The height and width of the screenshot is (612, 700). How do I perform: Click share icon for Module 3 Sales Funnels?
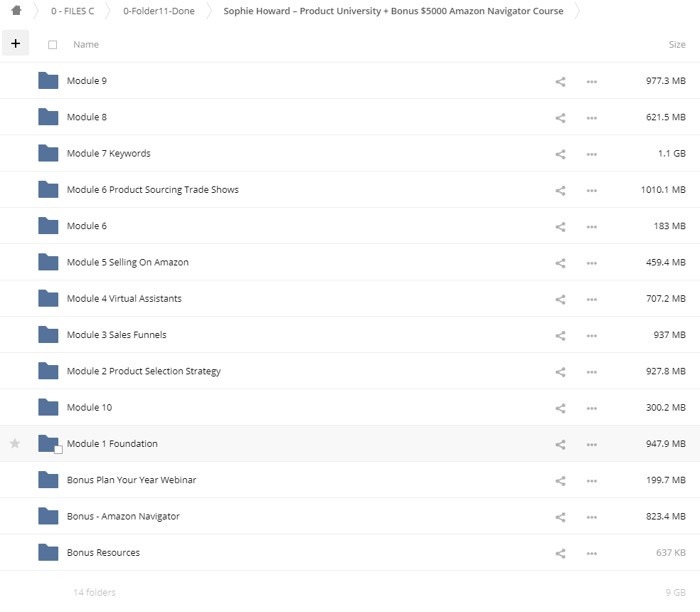[560, 335]
